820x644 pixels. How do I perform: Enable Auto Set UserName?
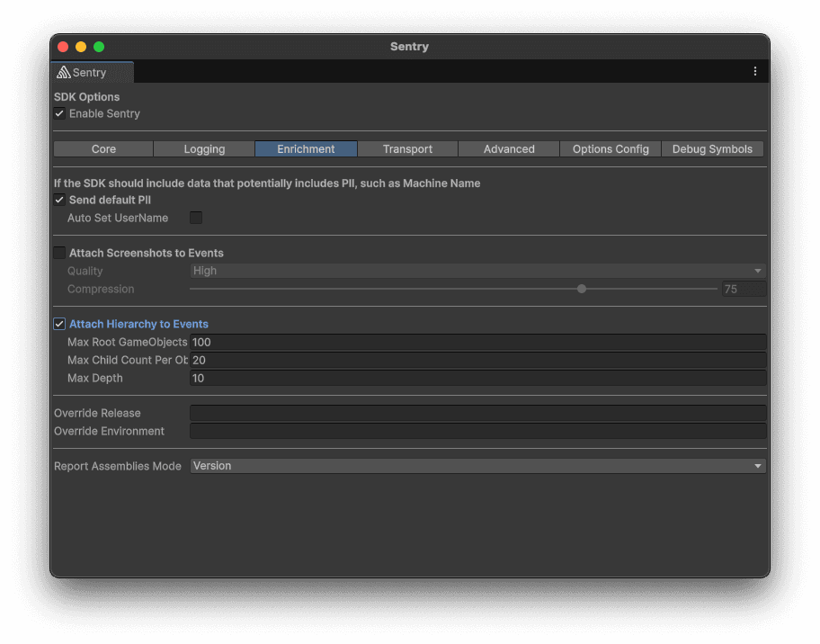[196, 217]
